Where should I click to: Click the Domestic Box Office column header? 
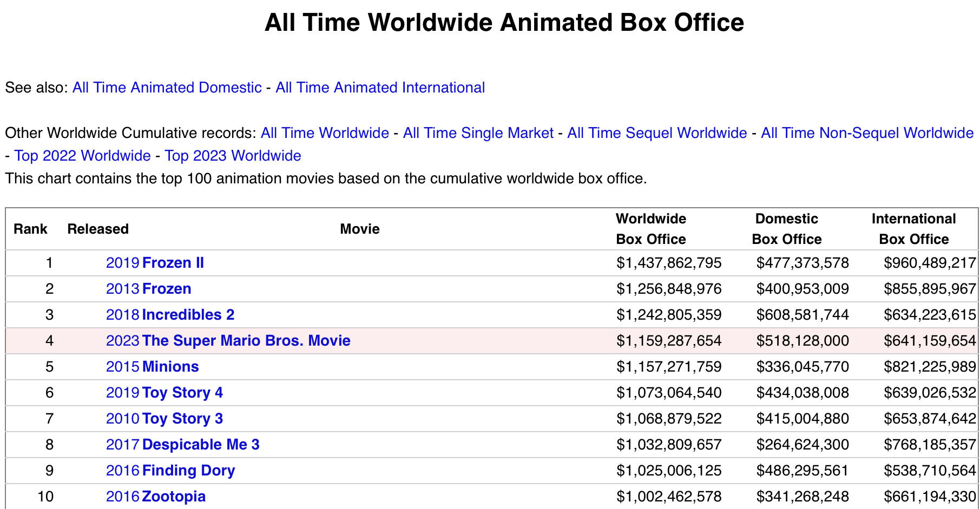coord(786,229)
